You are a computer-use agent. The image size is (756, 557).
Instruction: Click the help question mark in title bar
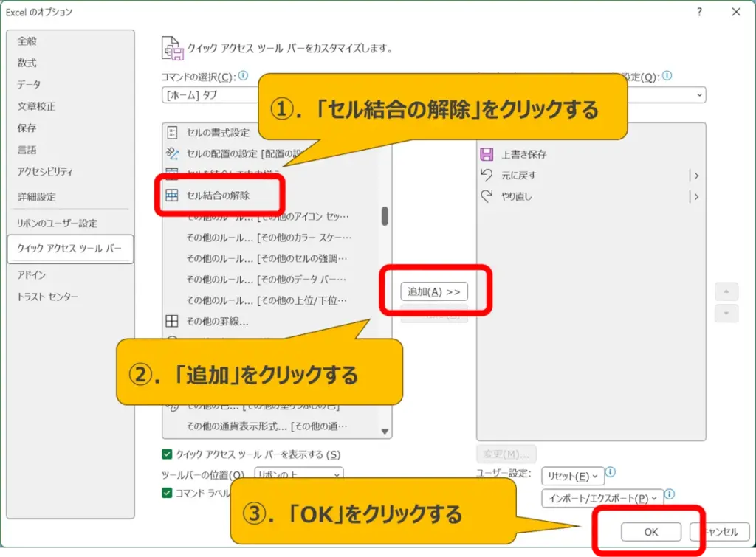coord(699,12)
